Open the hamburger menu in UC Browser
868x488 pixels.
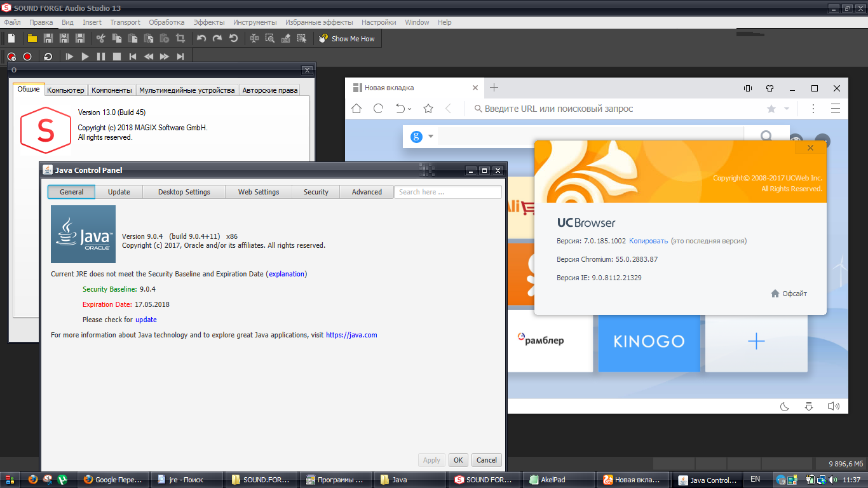click(836, 109)
